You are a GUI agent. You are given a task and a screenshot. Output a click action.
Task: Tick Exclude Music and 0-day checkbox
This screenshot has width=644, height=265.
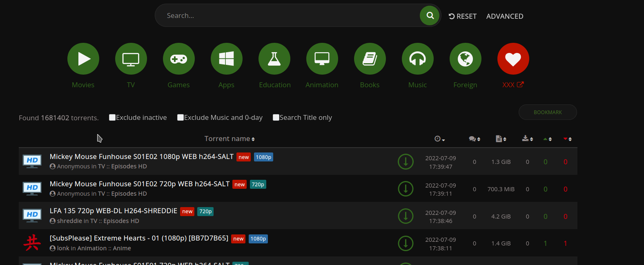click(180, 117)
